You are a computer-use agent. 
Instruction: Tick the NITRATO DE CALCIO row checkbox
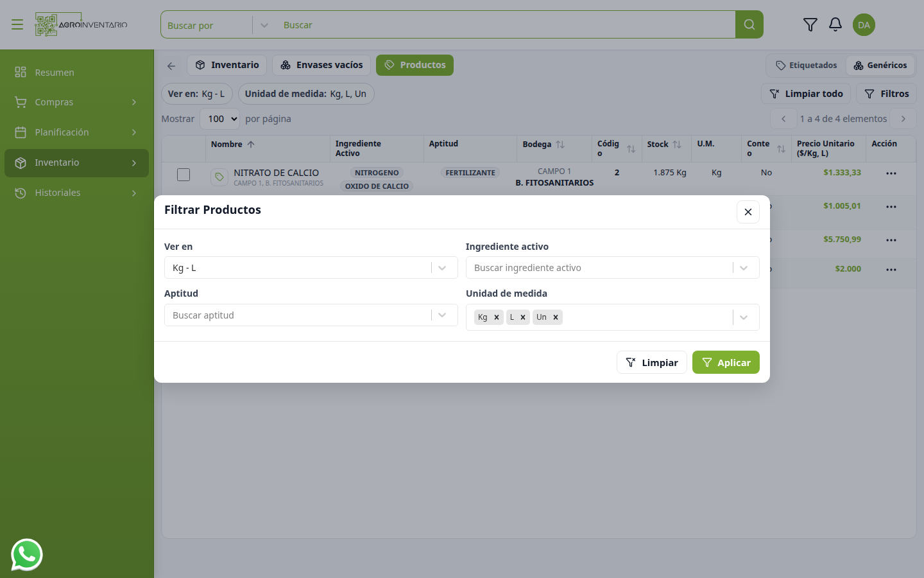184,175
